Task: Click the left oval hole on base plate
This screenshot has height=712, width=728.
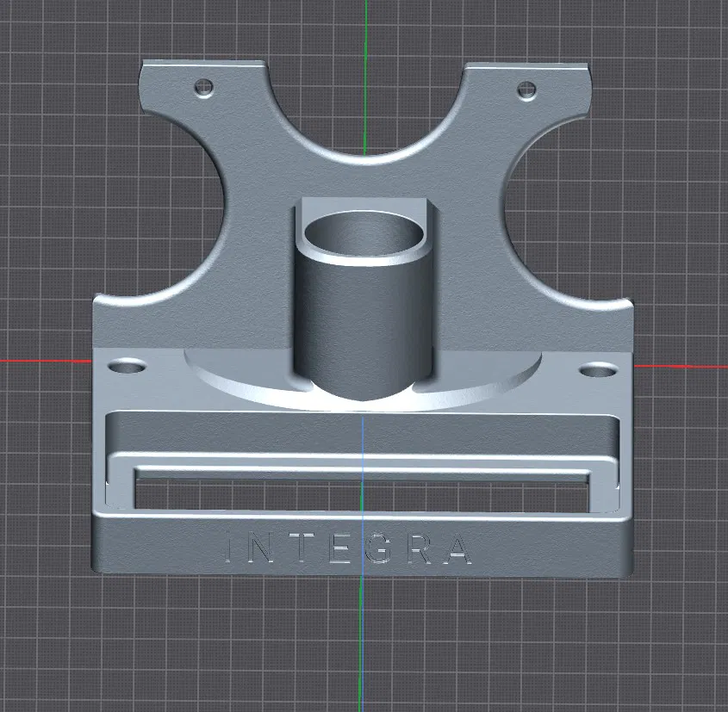Action: pos(128,367)
